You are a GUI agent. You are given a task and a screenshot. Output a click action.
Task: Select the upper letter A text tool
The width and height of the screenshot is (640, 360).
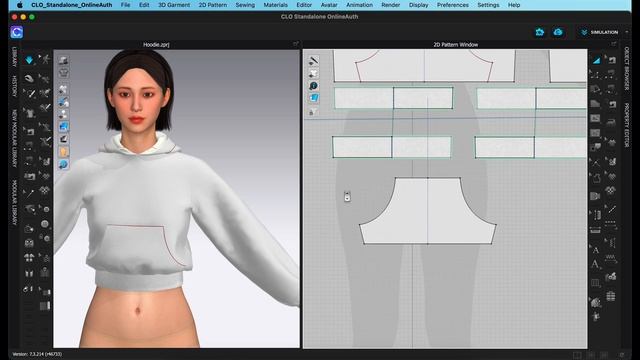point(596,250)
